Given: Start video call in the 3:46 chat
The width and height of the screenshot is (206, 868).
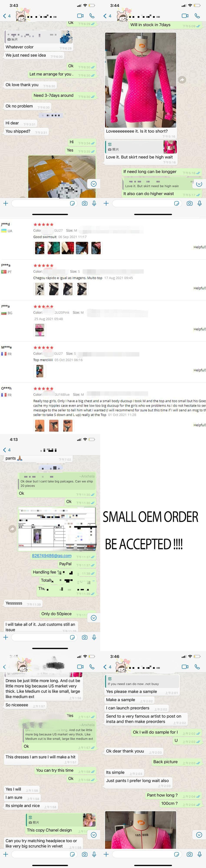Looking at the screenshot, I should pyautogui.click(x=185, y=666).
